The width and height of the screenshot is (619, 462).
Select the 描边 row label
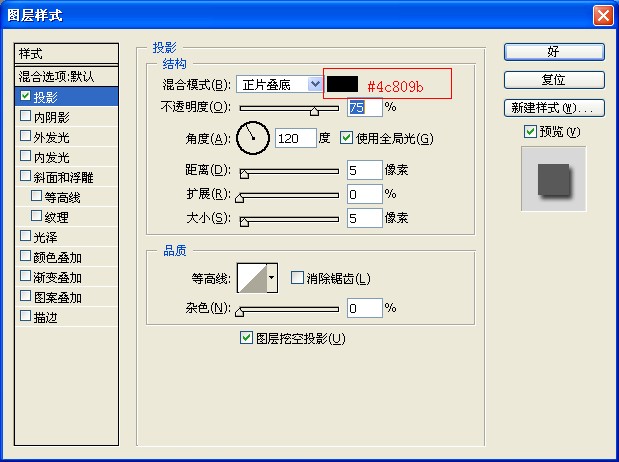[45, 317]
